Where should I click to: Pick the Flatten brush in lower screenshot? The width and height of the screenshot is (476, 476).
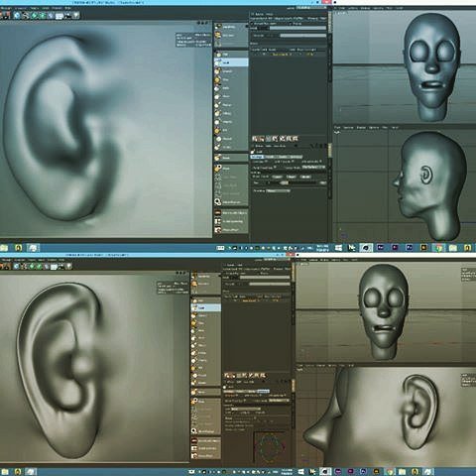[x=205, y=345]
